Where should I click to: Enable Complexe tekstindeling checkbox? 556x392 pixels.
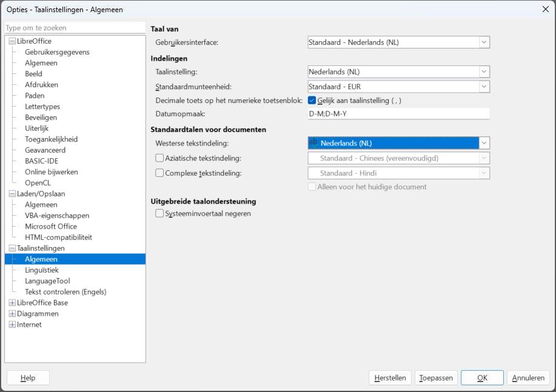(x=160, y=173)
